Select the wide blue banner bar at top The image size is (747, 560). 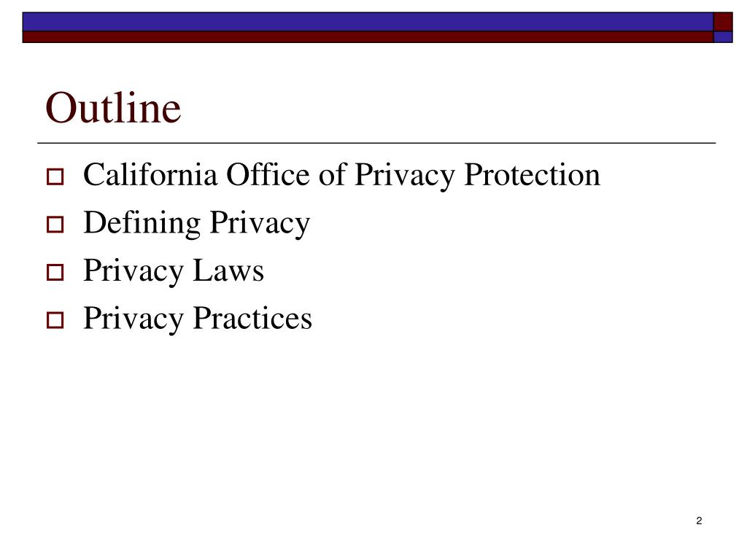368,22
